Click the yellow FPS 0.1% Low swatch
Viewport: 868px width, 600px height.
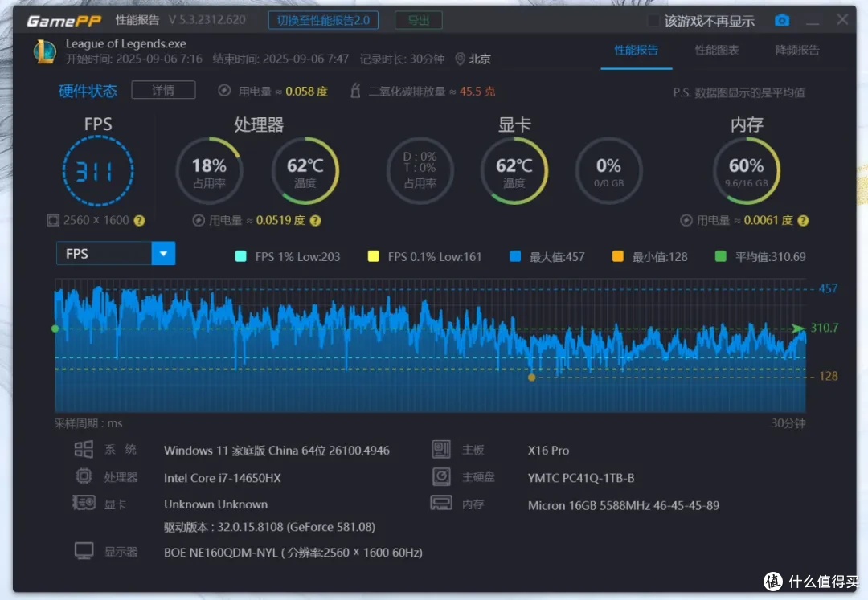[374, 256]
